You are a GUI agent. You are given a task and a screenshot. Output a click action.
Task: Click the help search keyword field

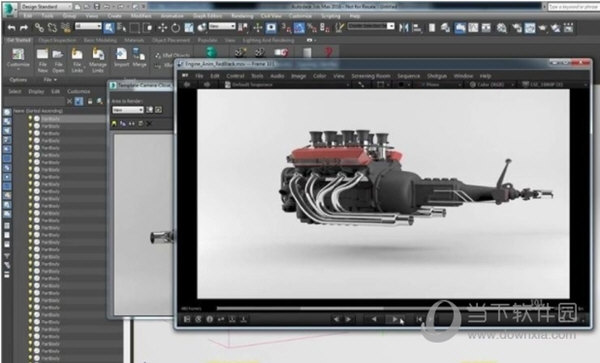[573, 7]
